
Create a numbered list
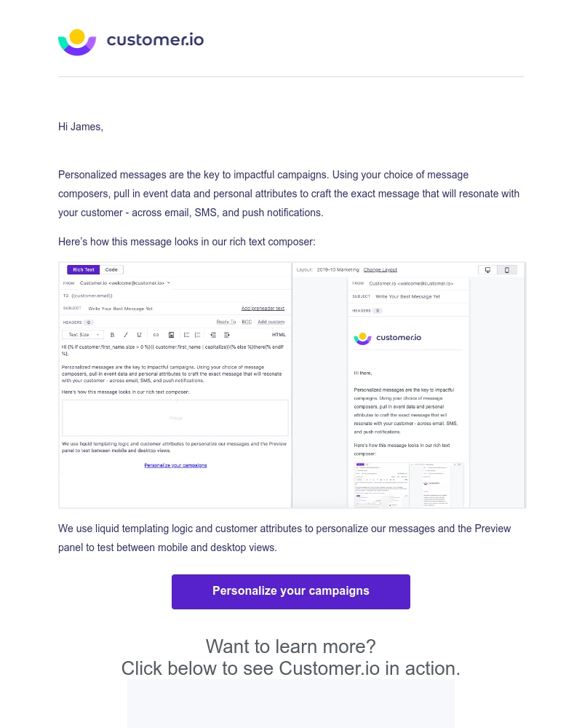pos(198,335)
